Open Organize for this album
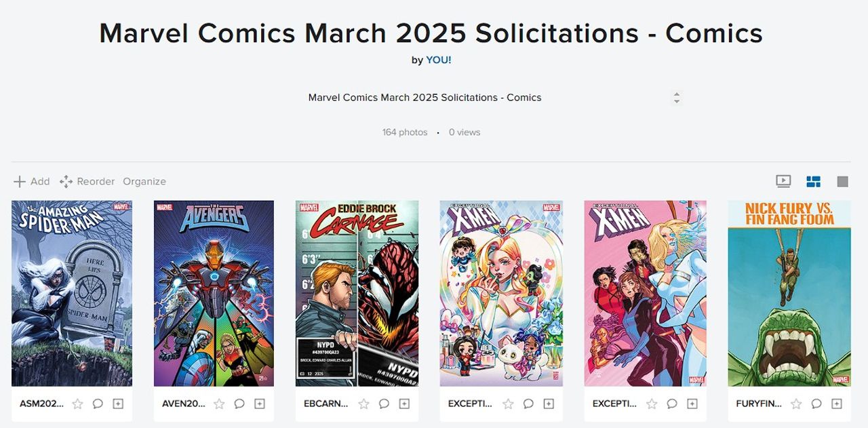This screenshot has width=868, height=428. [144, 181]
